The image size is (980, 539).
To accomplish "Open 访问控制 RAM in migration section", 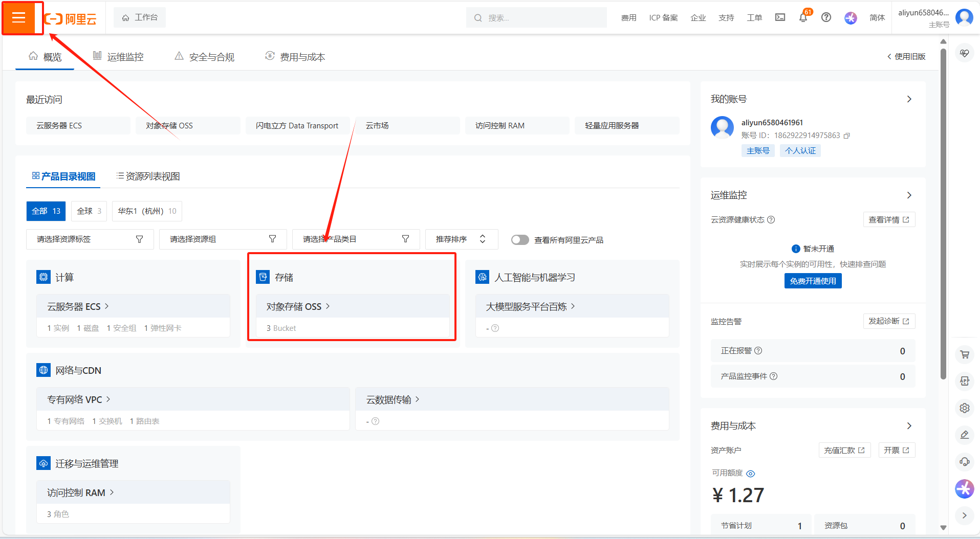I will [80, 492].
